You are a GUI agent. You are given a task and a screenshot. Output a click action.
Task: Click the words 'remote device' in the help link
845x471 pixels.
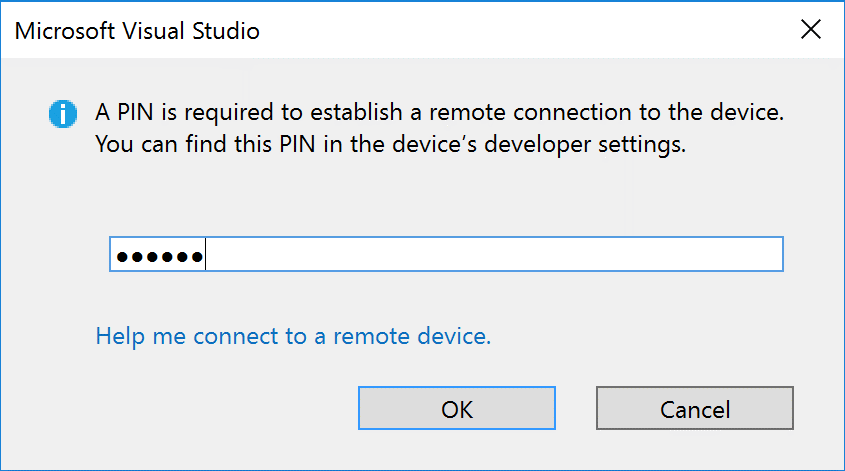(x=412, y=336)
